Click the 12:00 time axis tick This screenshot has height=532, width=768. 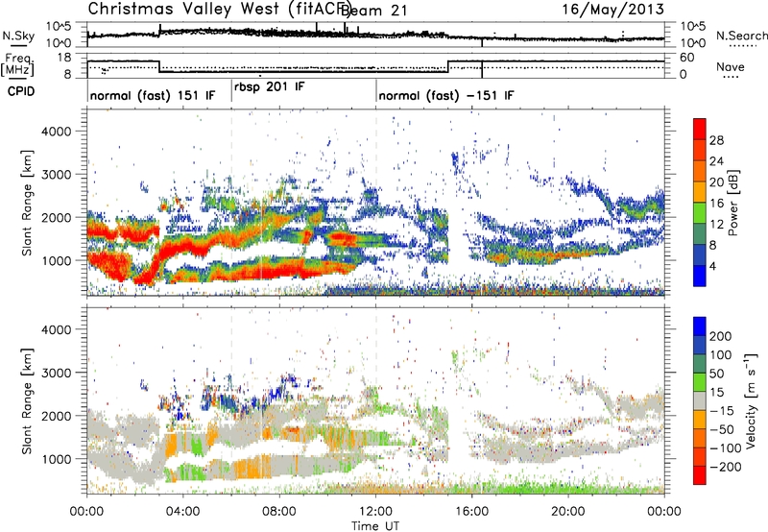click(x=375, y=512)
